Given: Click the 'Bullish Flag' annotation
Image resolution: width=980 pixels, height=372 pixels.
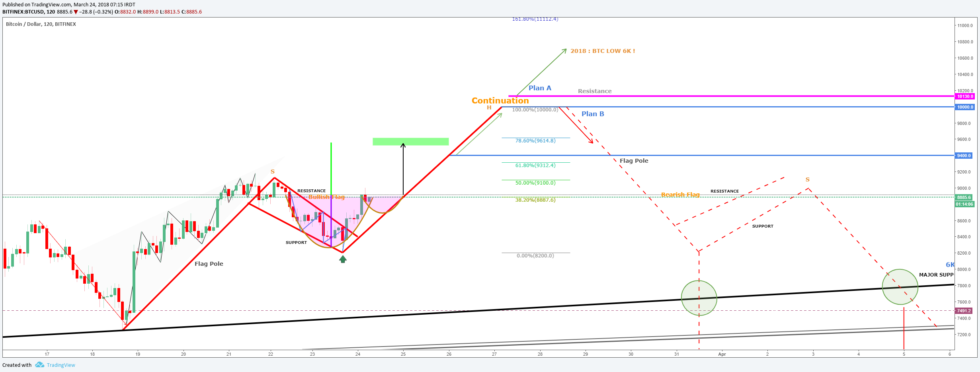Looking at the screenshot, I should click(326, 197).
